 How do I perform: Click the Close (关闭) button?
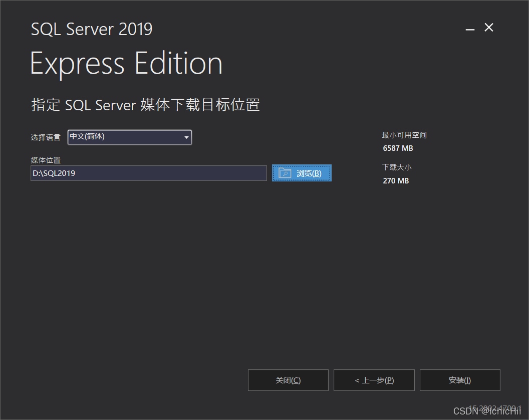pyautogui.click(x=288, y=380)
